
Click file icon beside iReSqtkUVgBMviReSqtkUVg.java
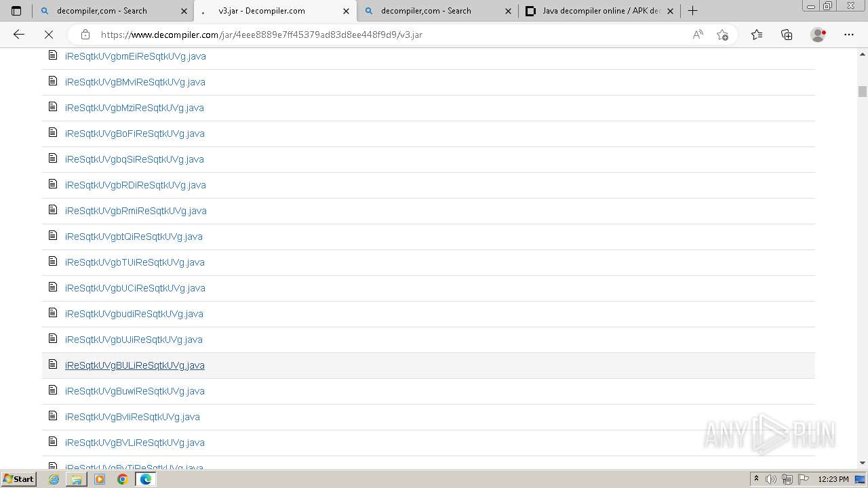pos(53,81)
